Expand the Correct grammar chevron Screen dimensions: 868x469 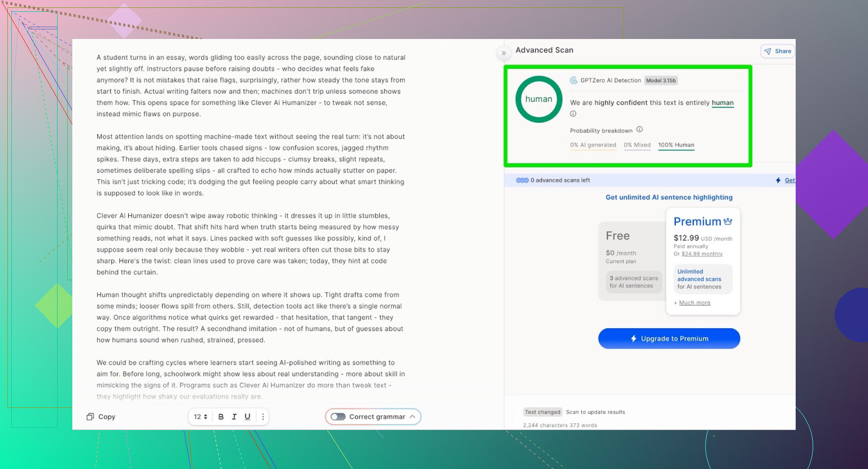point(413,417)
